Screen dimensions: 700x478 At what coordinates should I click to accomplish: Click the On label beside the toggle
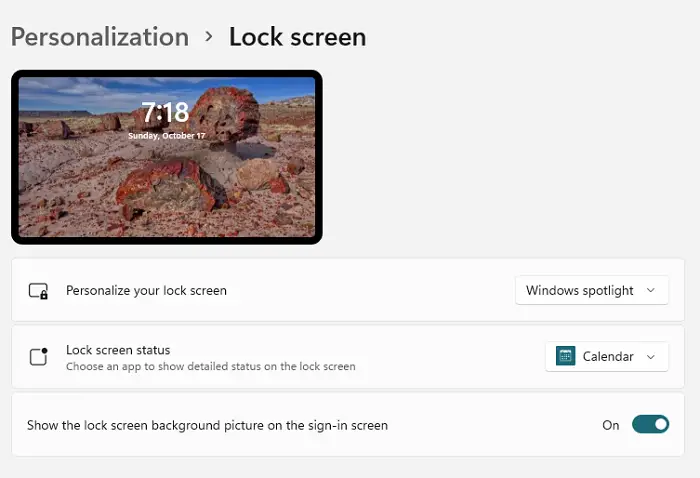point(610,425)
